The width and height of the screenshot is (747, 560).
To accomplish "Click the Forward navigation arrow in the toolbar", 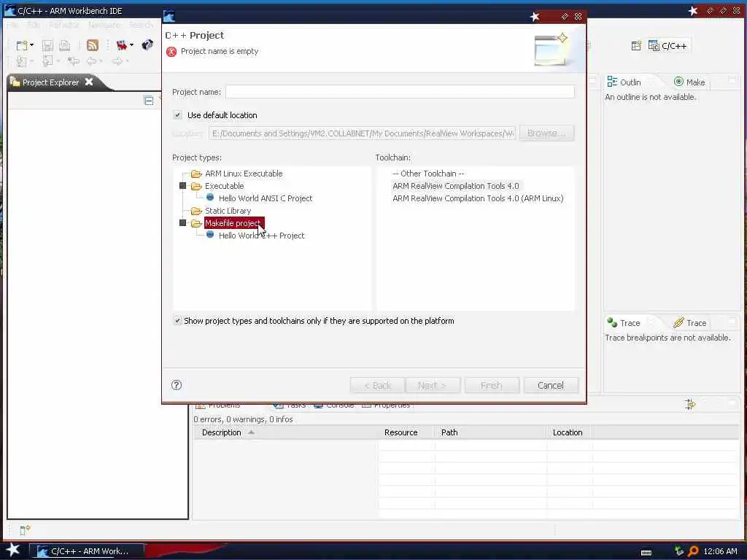I will click(x=117, y=61).
